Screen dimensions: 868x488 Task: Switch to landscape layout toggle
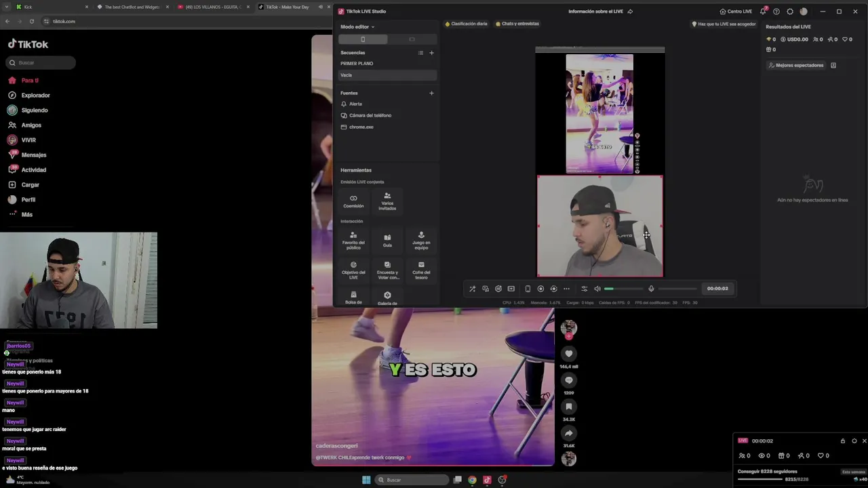click(x=412, y=39)
